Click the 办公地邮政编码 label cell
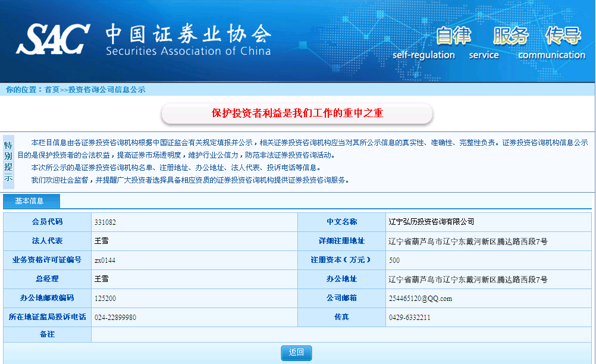 tap(47, 298)
